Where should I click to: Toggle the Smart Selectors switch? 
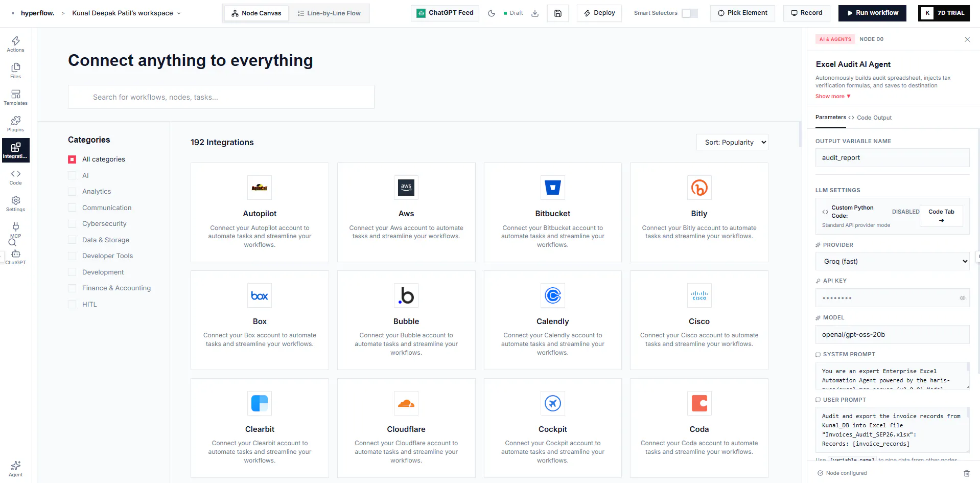pos(689,13)
